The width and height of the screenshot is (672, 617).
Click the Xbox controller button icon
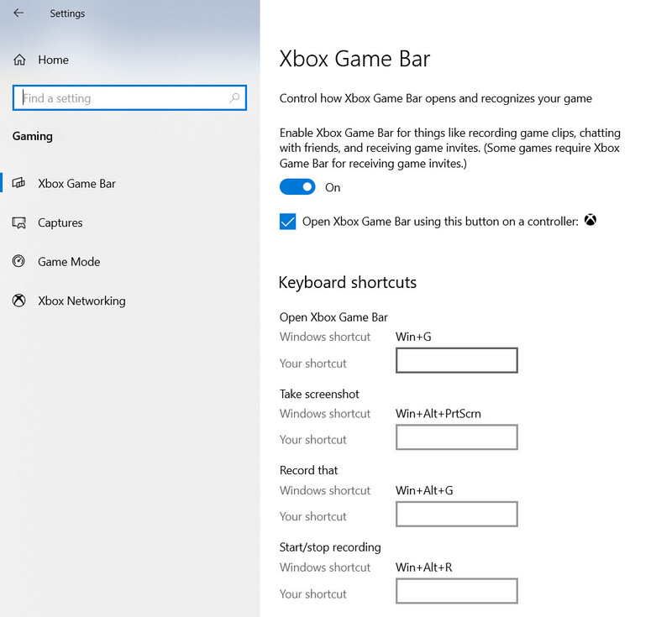coord(591,220)
